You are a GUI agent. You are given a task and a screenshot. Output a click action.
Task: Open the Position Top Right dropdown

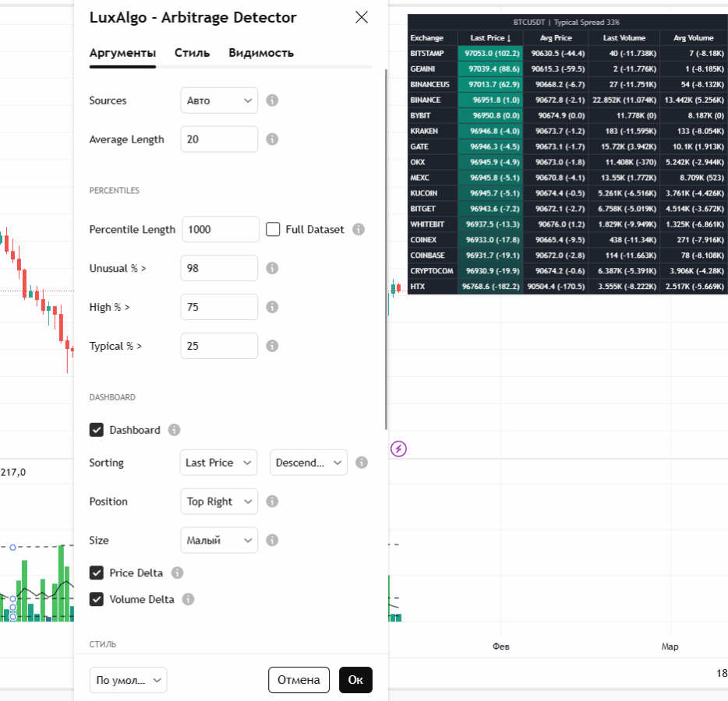(x=219, y=502)
